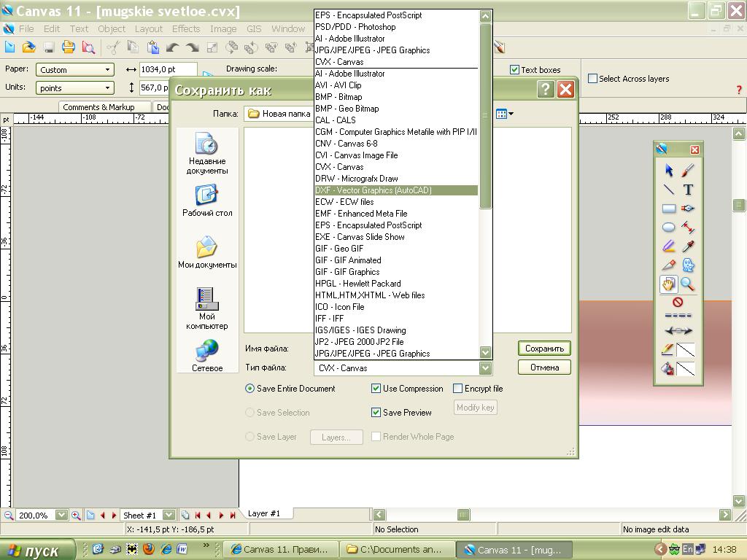Select the Rectangle tool in the toolbox
The image size is (747, 560).
click(x=668, y=208)
